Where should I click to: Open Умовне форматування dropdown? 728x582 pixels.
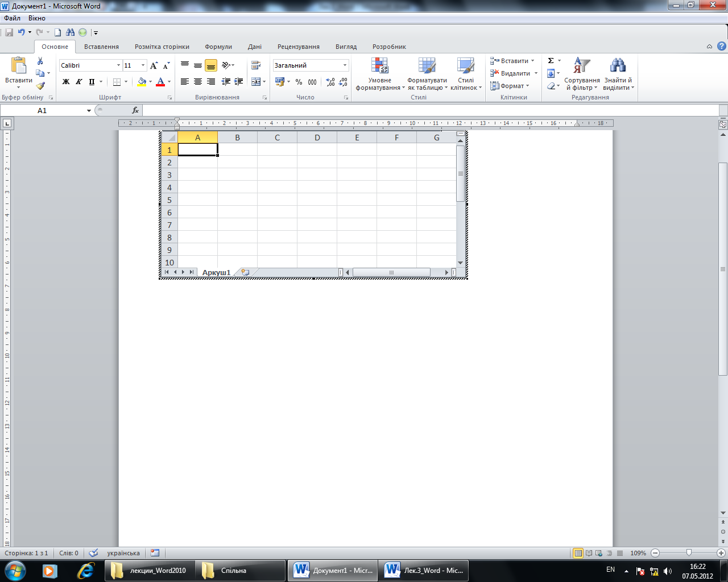coord(380,74)
